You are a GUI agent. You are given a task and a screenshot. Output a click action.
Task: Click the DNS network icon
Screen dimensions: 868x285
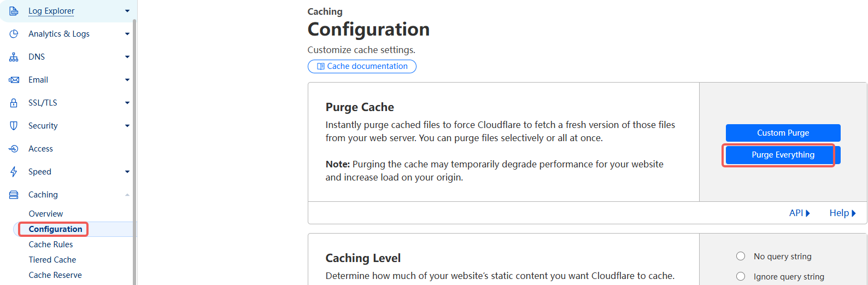tap(14, 57)
